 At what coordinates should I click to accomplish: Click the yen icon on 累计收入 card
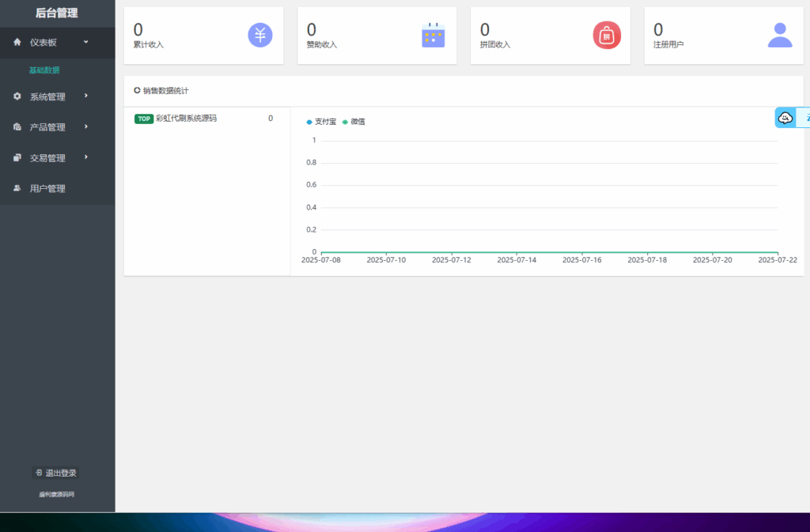[260, 35]
